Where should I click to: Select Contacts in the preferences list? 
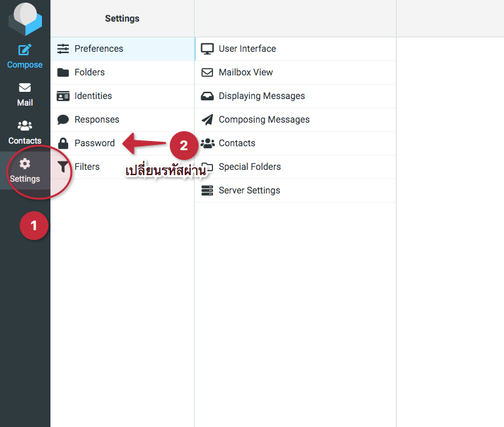[x=237, y=143]
